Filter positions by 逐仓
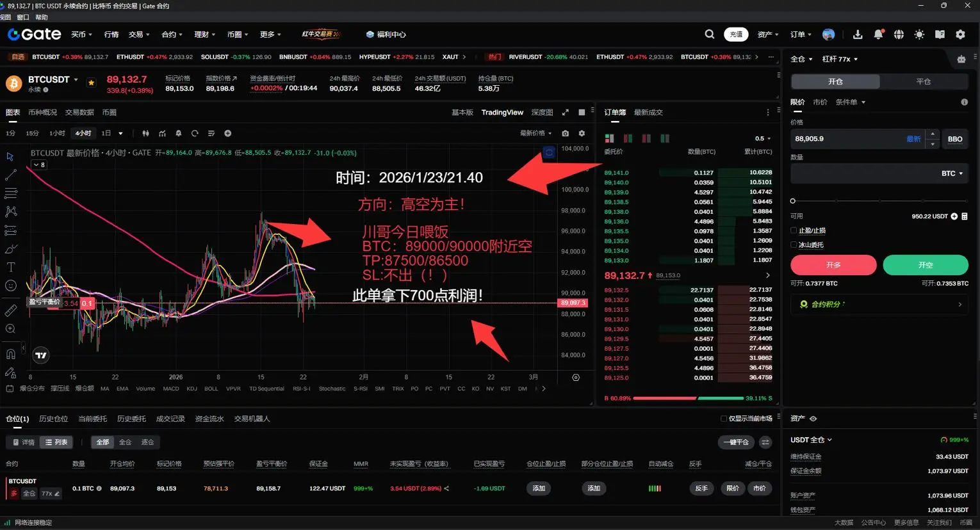Screen dimensions: 980x530 pyautogui.click(x=148, y=442)
